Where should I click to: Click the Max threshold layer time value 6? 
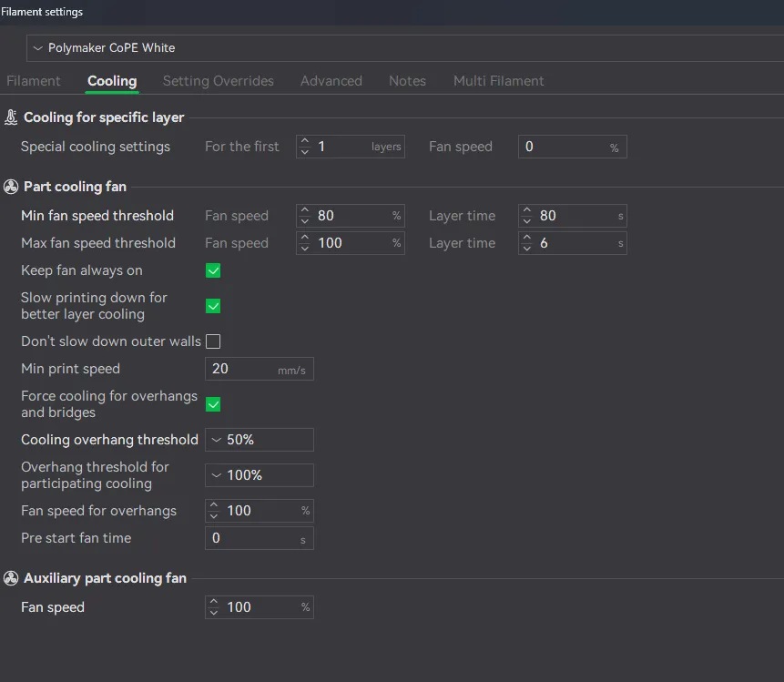tap(544, 243)
